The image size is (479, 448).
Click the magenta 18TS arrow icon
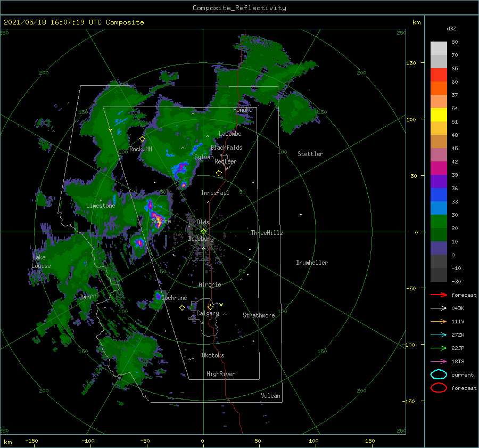(x=439, y=362)
